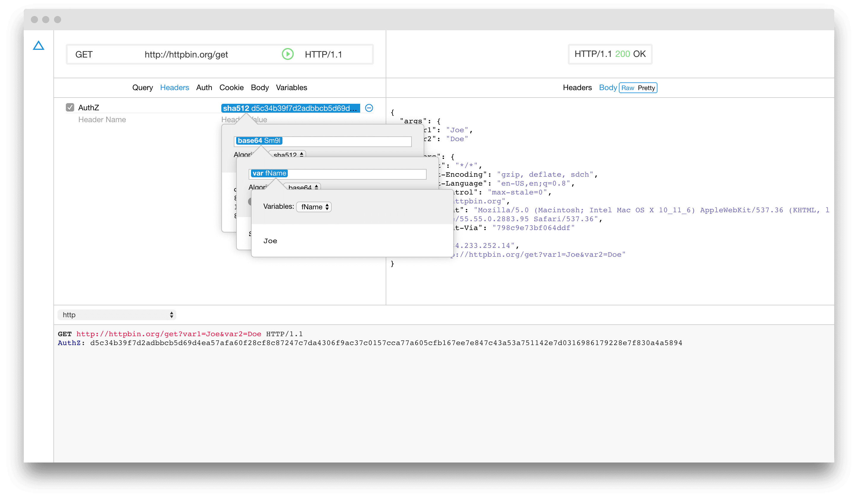The width and height of the screenshot is (858, 504).
Task: Click the "max-stale=0" response value
Action: [x=517, y=192]
